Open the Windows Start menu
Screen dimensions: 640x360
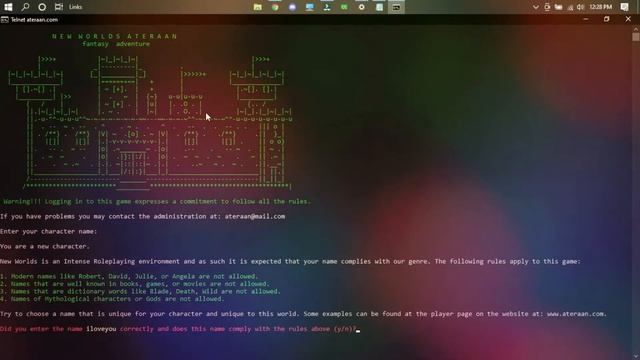click(8, 7)
